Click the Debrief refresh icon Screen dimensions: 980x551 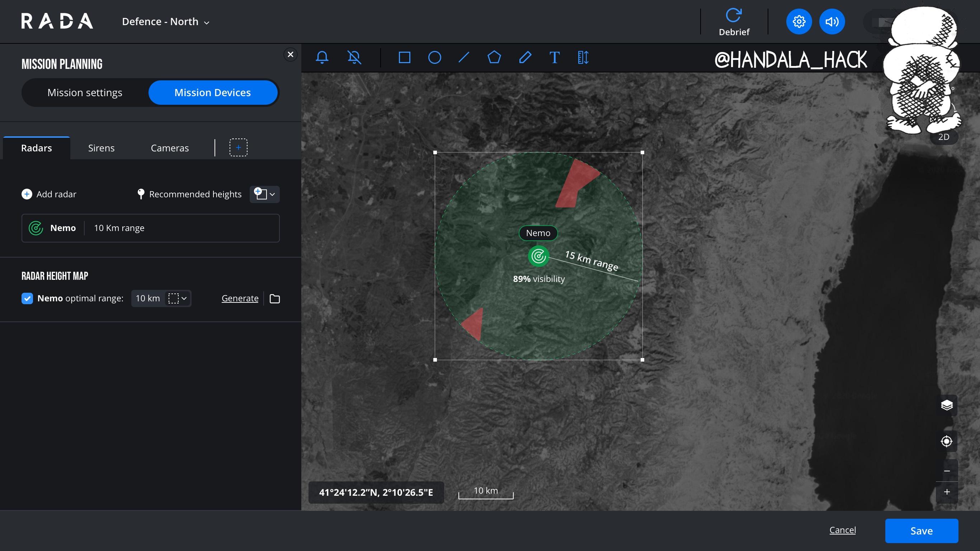734,15
